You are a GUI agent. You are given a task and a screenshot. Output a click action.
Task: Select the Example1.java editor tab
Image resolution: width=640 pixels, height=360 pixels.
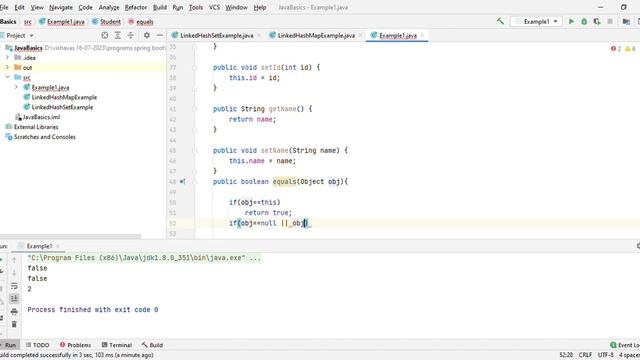tap(398, 36)
